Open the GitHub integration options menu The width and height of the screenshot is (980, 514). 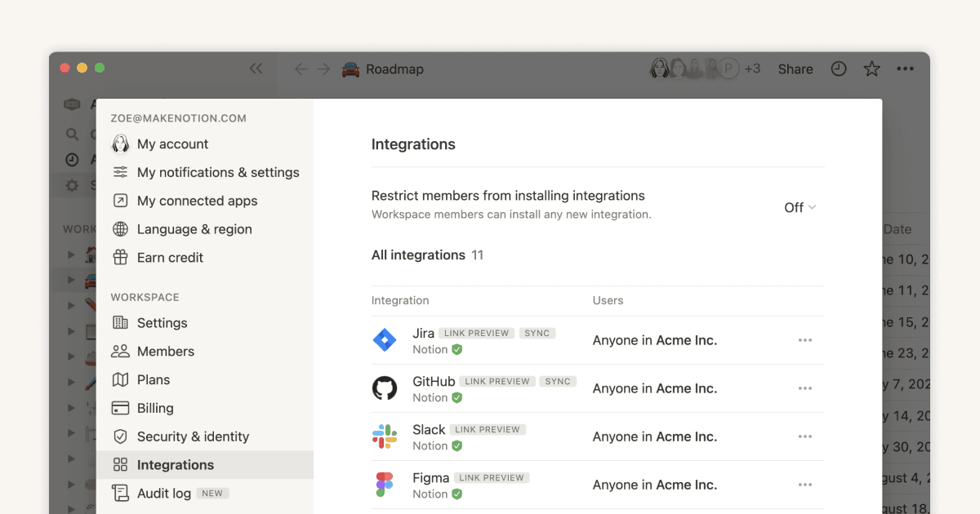pos(805,388)
